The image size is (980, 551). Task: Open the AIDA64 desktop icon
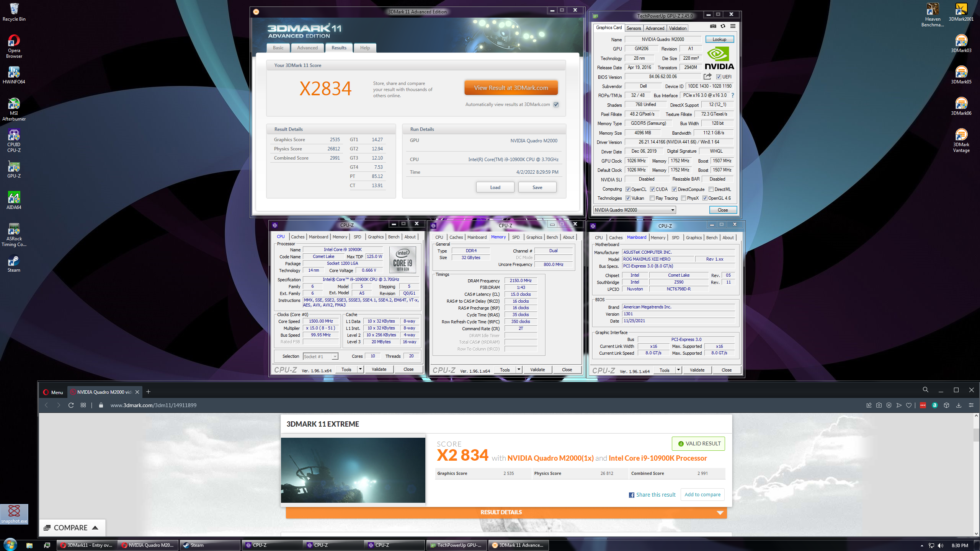[14, 200]
